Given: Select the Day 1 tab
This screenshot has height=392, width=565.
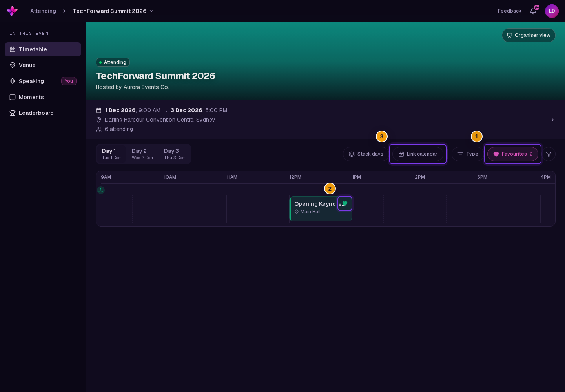Looking at the screenshot, I should [111, 154].
